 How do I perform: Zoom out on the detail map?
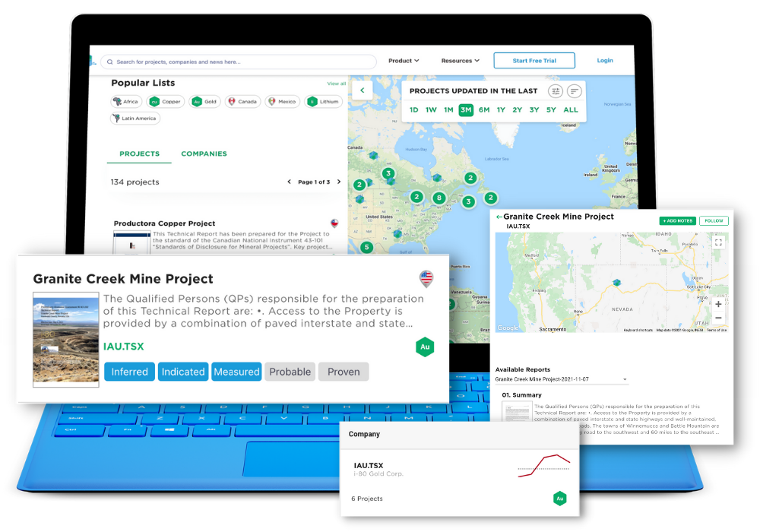tap(718, 318)
